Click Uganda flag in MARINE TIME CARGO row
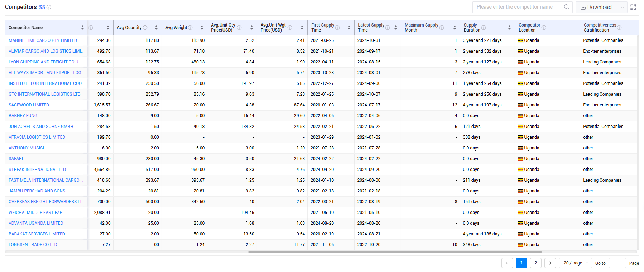 coord(521,40)
